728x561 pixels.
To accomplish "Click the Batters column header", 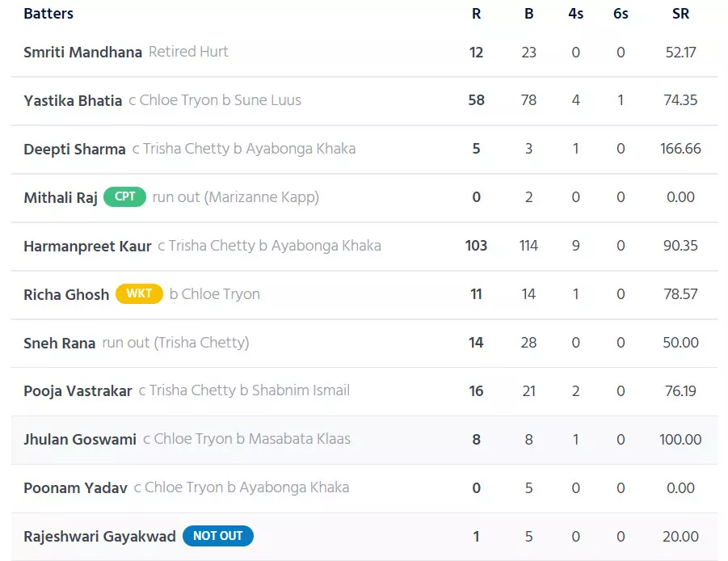I will click(x=48, y=14).
